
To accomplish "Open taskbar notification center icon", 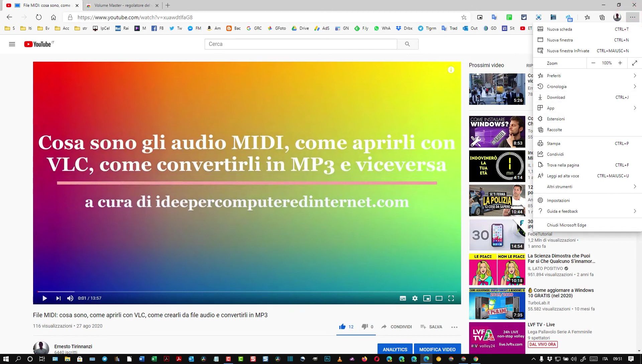I will 631,359.
